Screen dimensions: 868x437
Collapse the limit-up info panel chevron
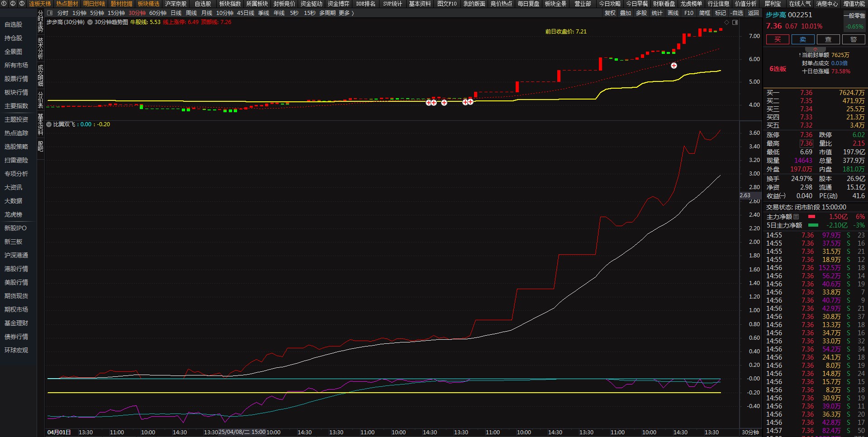click(816, 49)
